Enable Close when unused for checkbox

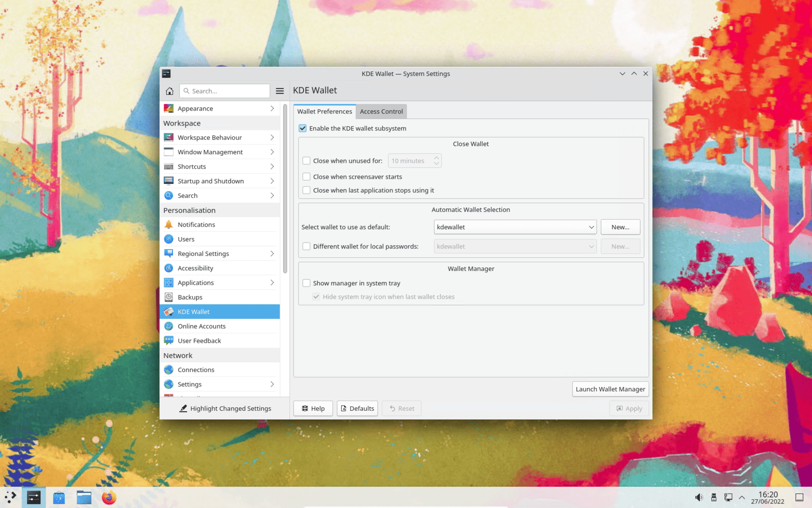306,161
